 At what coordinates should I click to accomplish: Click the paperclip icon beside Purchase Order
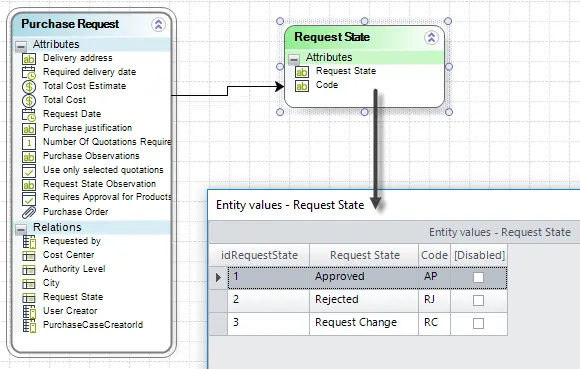tap(29, 212)
